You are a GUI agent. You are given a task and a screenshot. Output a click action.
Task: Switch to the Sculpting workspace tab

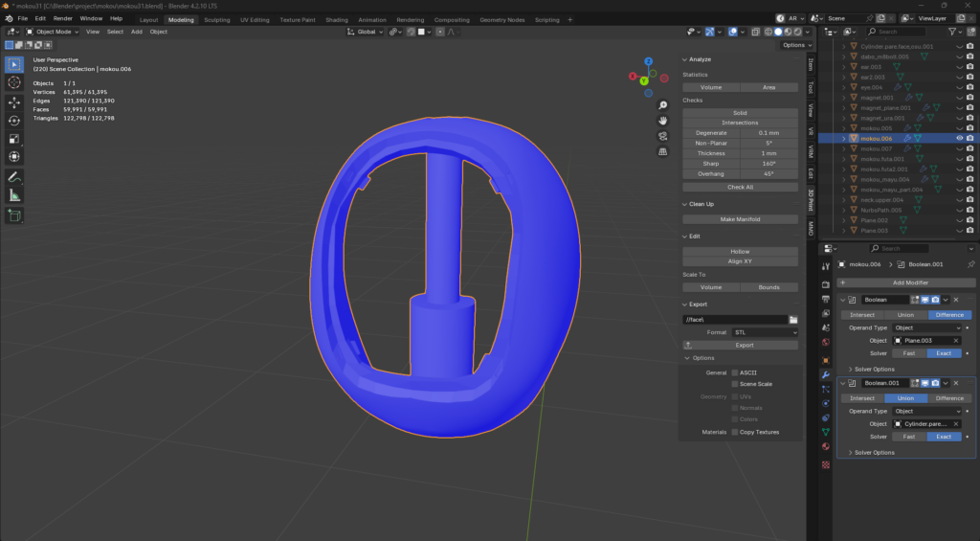coord(217,19)
